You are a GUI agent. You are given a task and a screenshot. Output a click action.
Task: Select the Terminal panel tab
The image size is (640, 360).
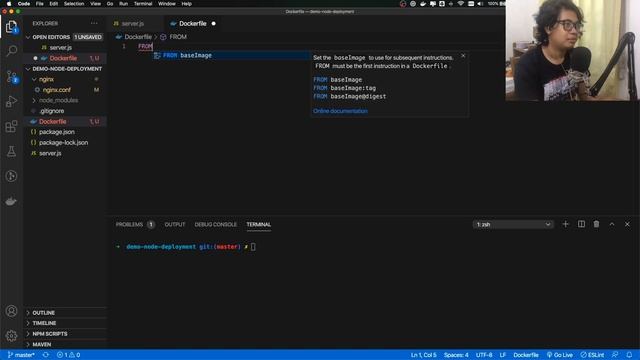(x=258, y=224)
